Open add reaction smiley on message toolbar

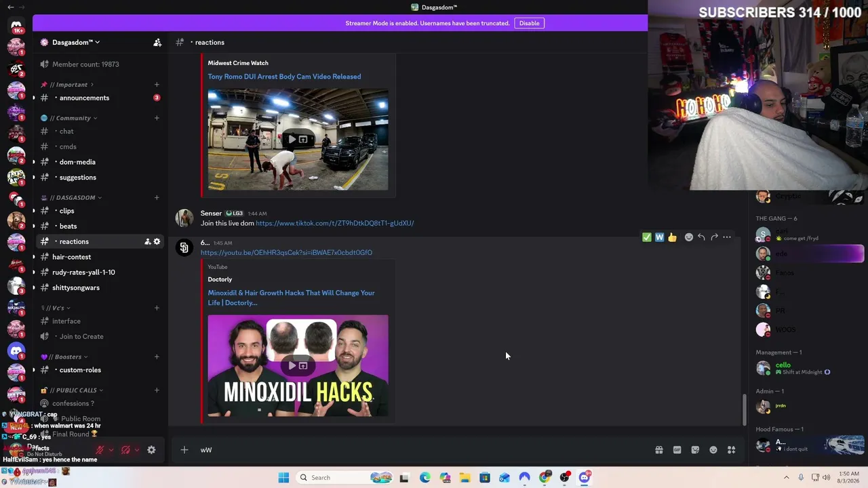pyautogui.click(x=689, y=237)
